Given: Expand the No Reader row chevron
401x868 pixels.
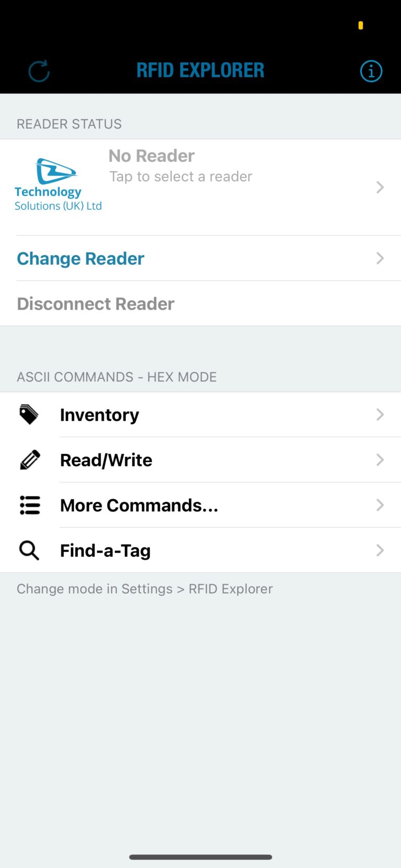Looking at the screenshot, I should coord(380,187).
